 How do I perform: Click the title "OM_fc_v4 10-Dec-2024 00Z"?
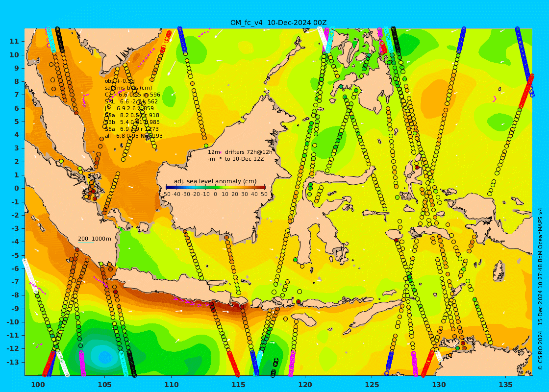coord(278,23)
